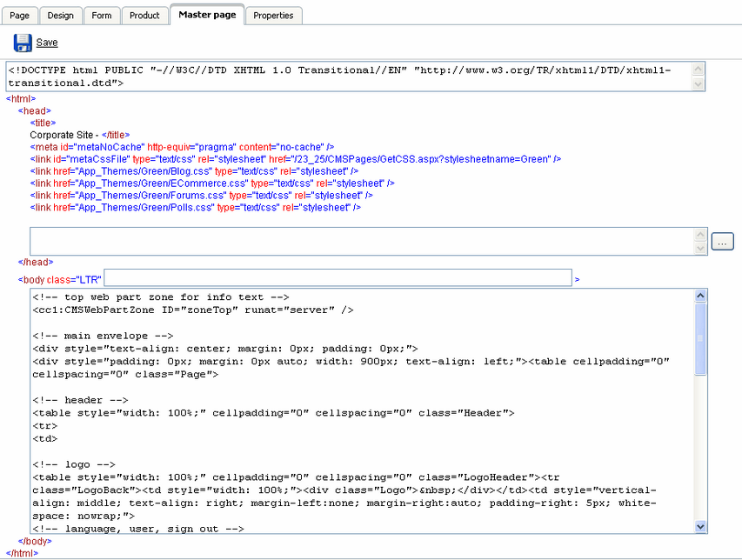Click the blue floppy disk Save icon
The width and height of the screenshot is (742, 560).
(x=23, y=43)
